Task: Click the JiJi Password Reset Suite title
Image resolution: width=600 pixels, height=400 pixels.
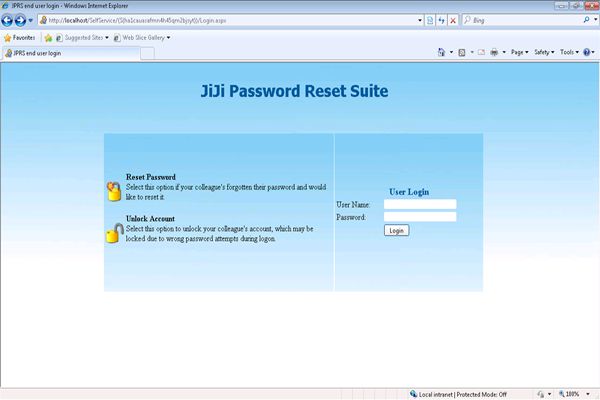Action: 294,91
